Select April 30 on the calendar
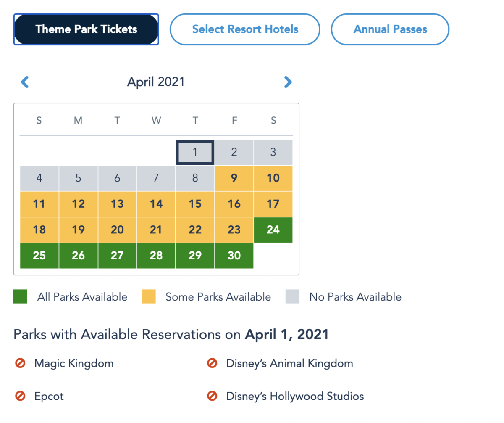This screenshot has width=504, height=423. point(234,256)
